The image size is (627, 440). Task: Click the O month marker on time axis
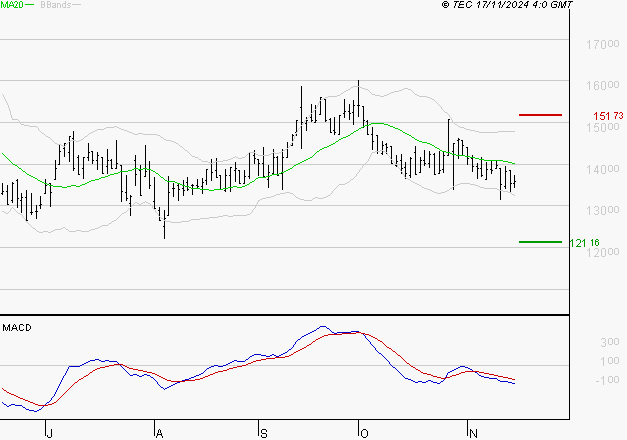pyautogui.click(x=364, y=434)
